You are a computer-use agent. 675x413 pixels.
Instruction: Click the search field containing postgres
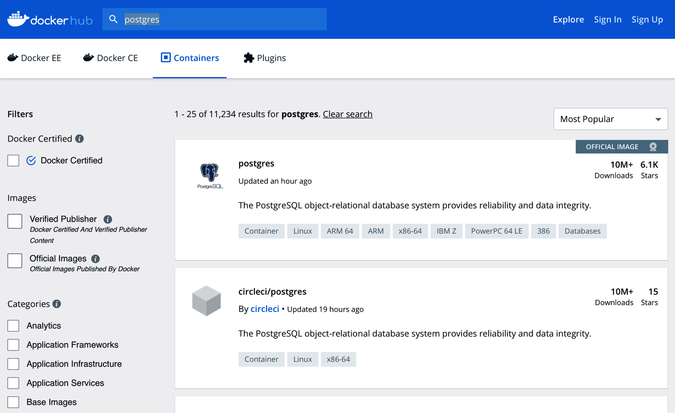[214, 19]
